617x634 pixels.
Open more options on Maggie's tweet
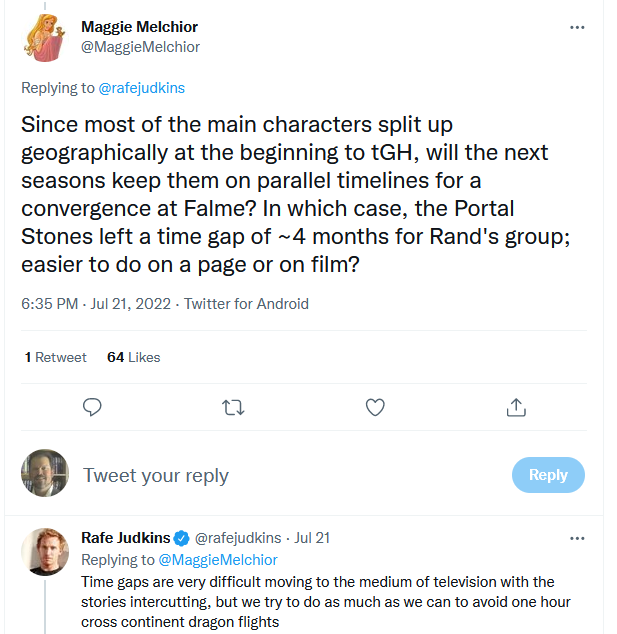tap(577, 27)
